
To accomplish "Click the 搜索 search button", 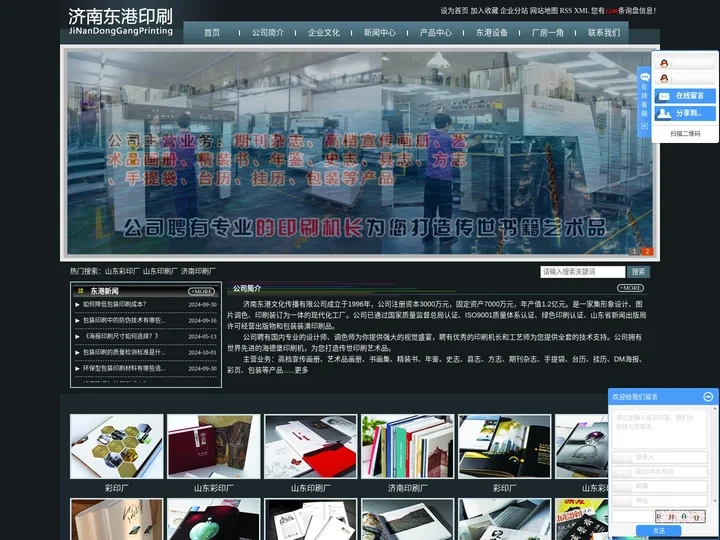I will pos(638,272).
